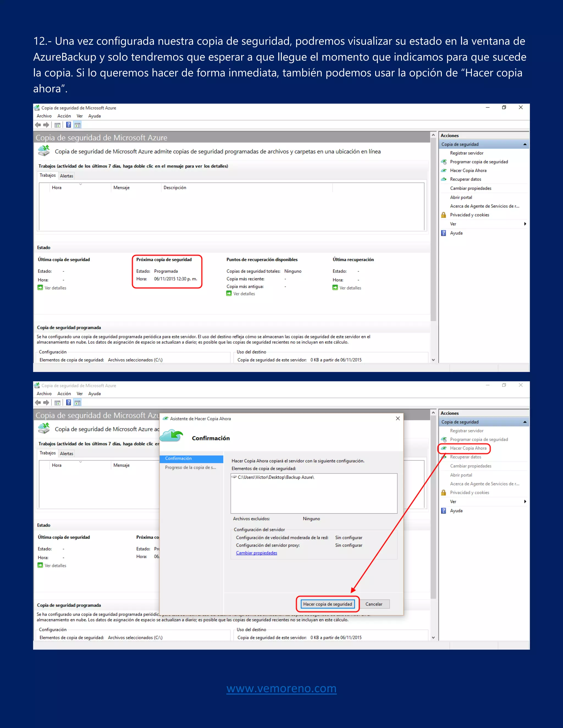The image size is (563, 728).
Task: Open the www.vemoreno.com link
Action: [x=281, y=688]
